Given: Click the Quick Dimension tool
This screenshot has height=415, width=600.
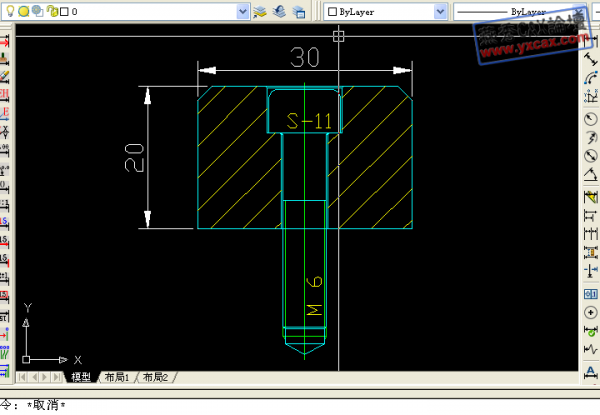Looking at the screenshot, I should pos(591,197).
